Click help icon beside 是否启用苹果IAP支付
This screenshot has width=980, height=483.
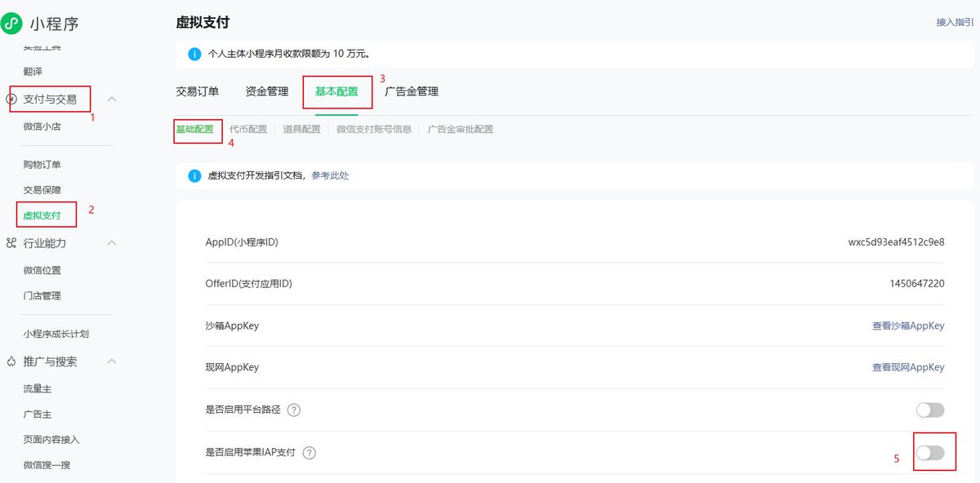coord(310,453)
